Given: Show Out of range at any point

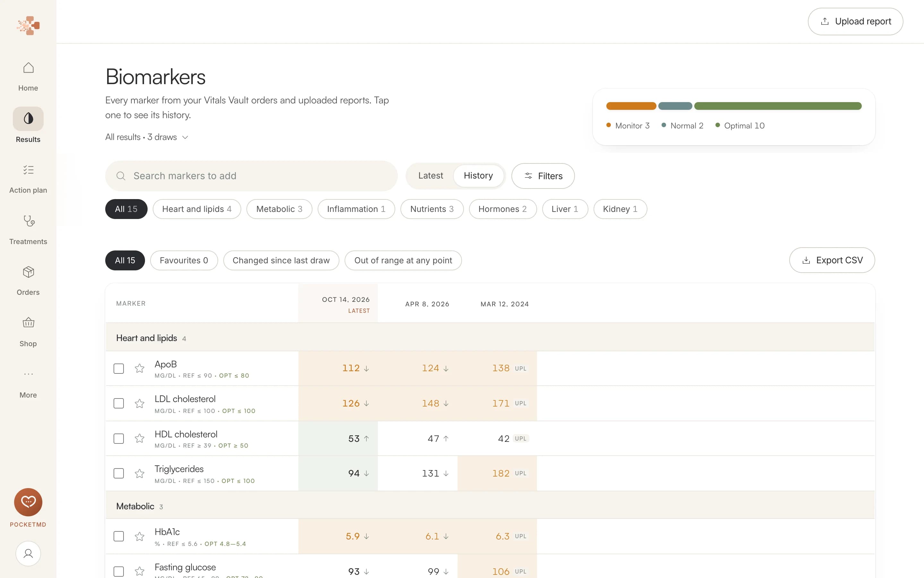Looking at the screenshot, I should click(403, 260).
